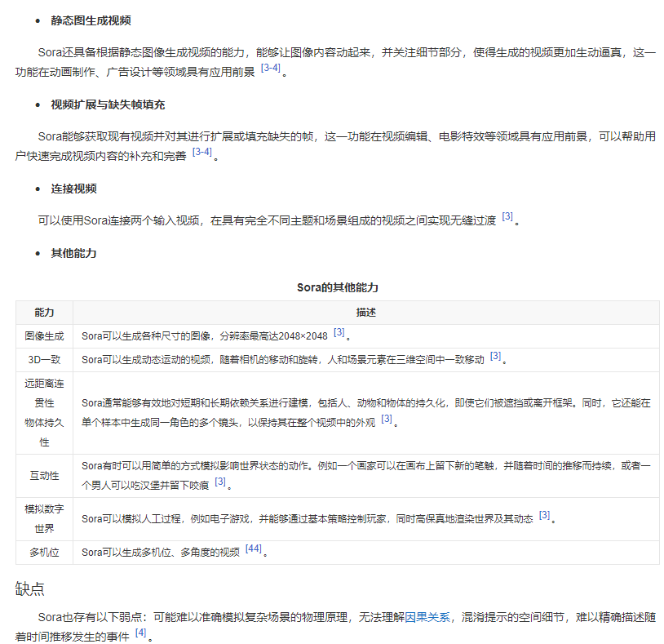
Task: Click the paragraph starting 可以使用Sora连接两个输入视频
Action: 279,220
